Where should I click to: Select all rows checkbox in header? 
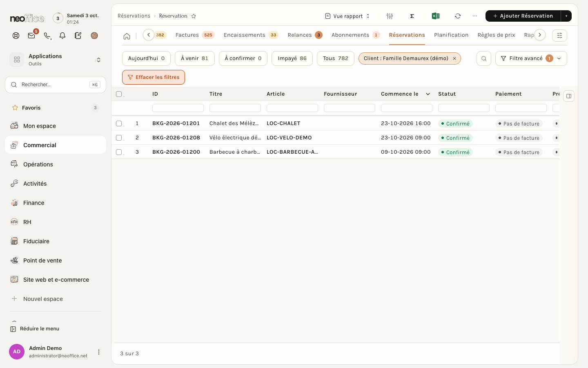coord(119,94)
